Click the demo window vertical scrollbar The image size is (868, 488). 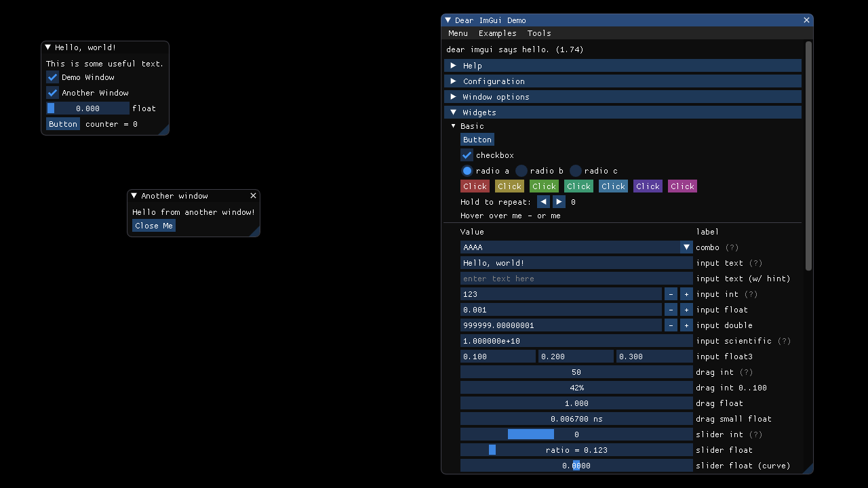click(x=808, y=156)
